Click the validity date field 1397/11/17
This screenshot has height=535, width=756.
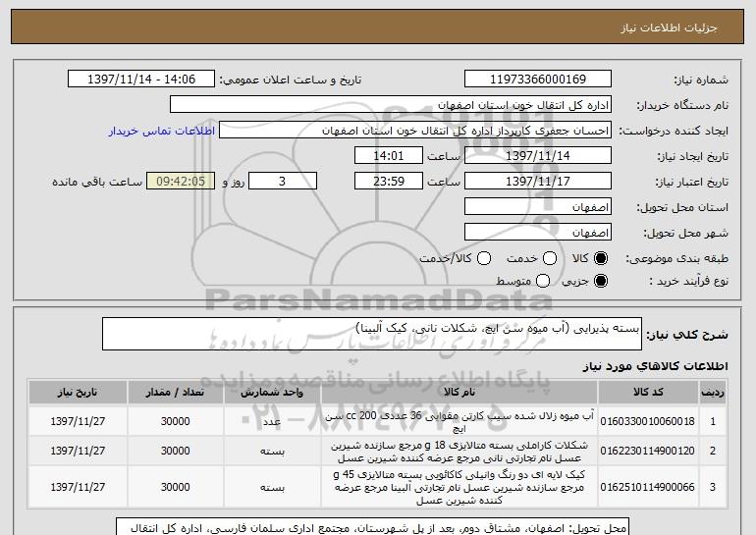[x=538, y=182]
